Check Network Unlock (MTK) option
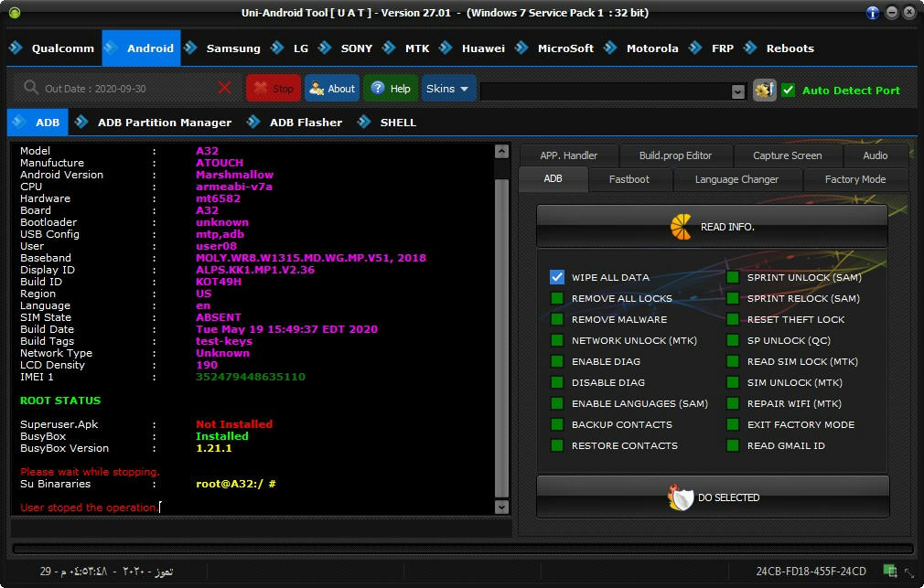The height and width of the screenshot is (588, 924). tap(557, 340)
